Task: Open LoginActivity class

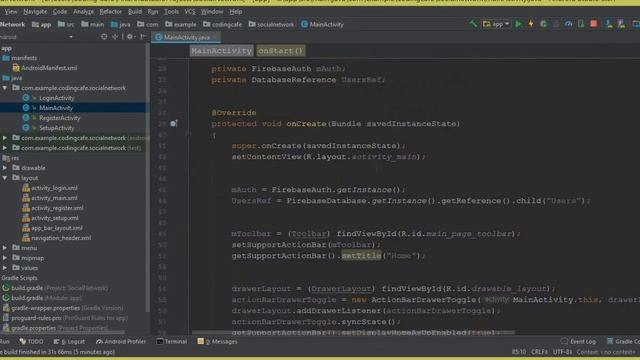Action: [x=56, y=98]
